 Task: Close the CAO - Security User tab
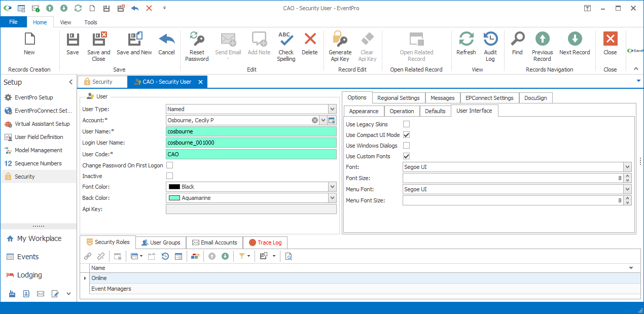click(x=200, y=82)
